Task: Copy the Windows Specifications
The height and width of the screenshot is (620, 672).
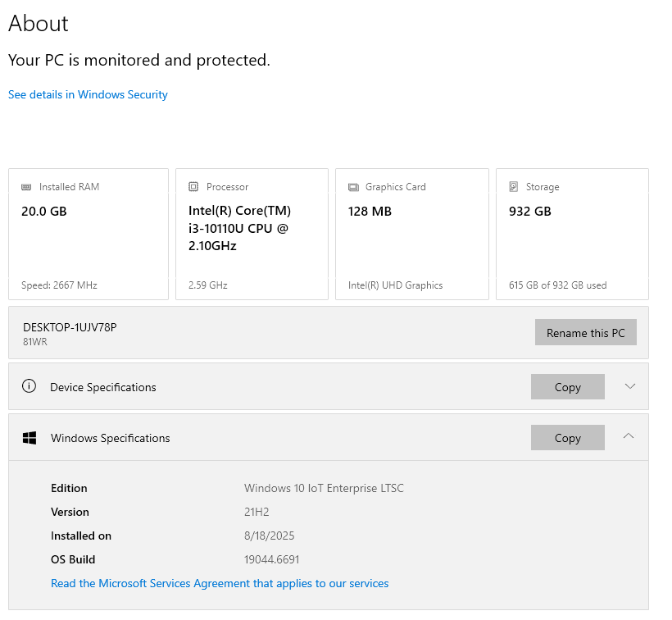Action: [x=567, y=438]
